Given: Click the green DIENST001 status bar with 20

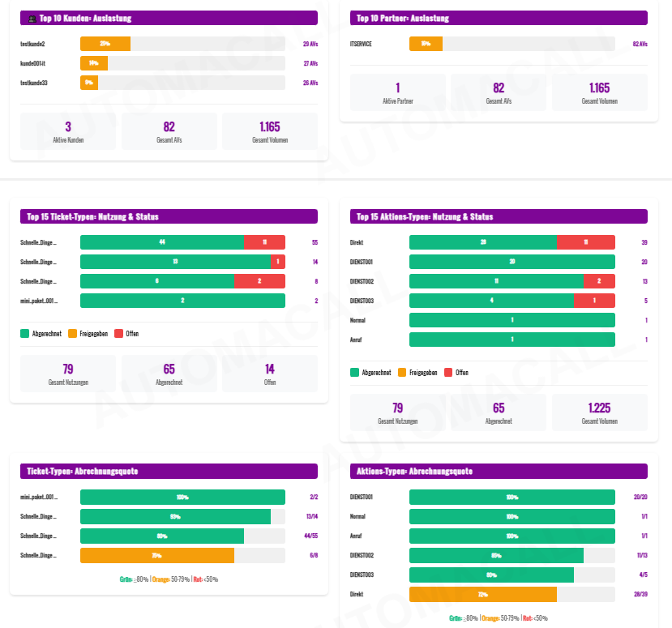Looking at the screenshot, I should [511, 262].
